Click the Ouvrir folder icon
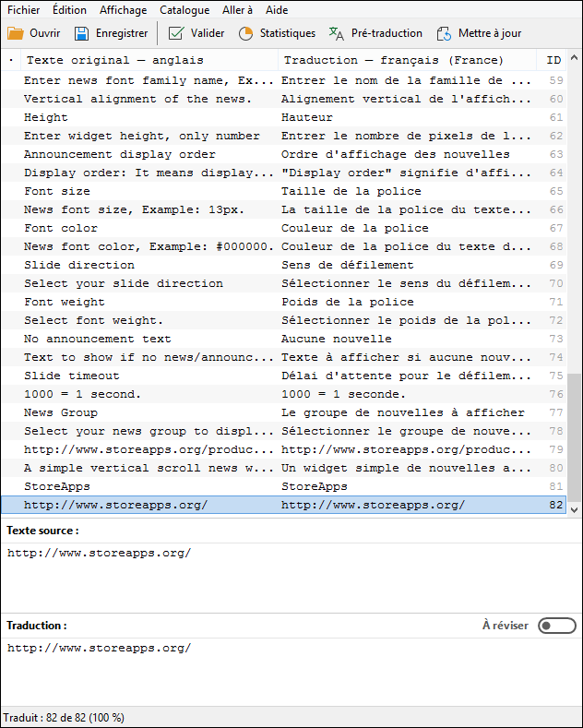 [16, 33]
